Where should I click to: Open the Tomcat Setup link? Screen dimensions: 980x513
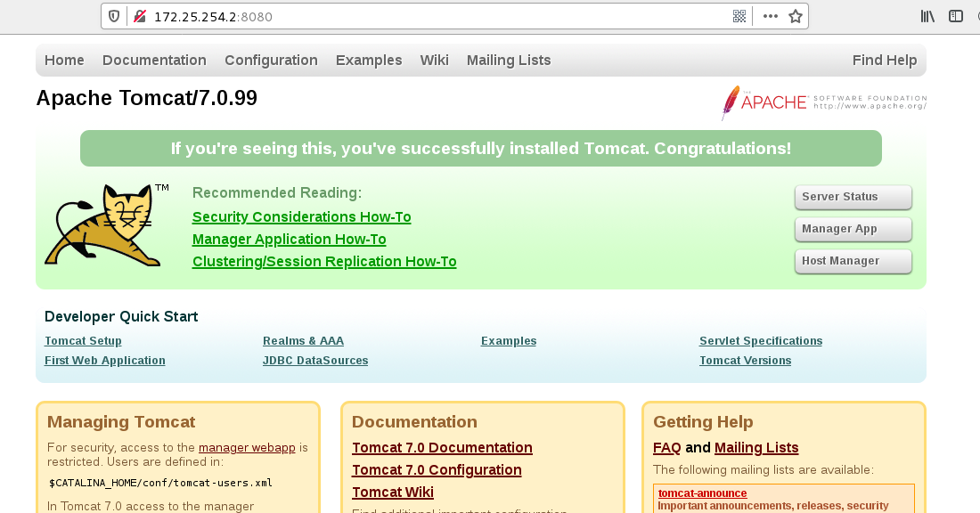click(x=83, y=340)
